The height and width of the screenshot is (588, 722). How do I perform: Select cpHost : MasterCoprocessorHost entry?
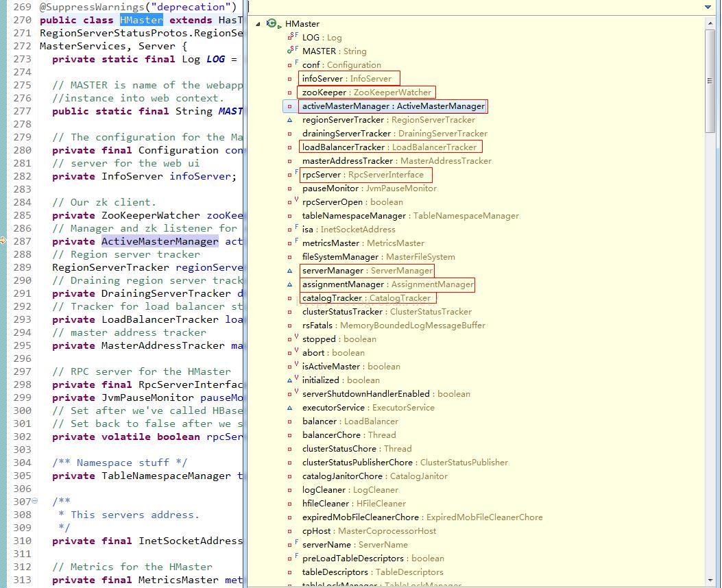[369, 531]
